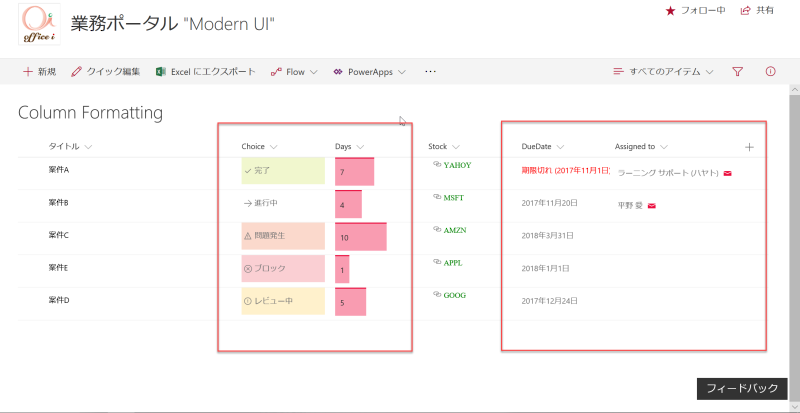Screen dimensions: 800x413
Task: Click the vertical scrollbar up arrow
Action: click(794, 89)
